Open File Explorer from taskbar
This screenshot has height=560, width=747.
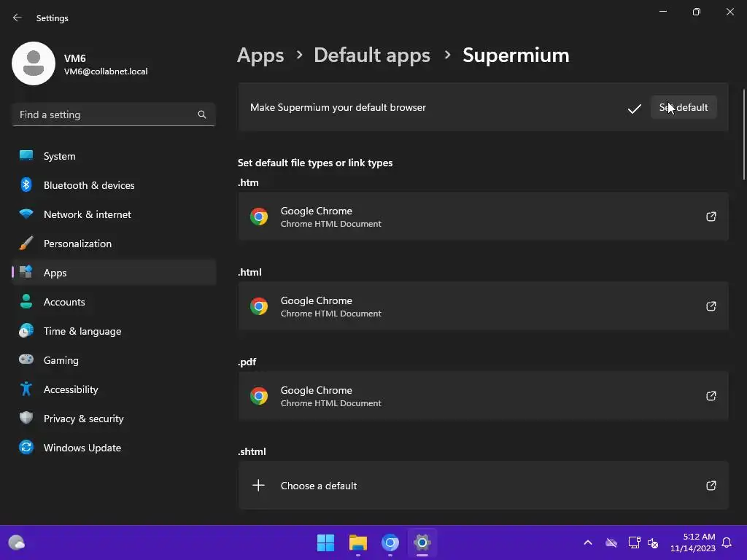357,542
